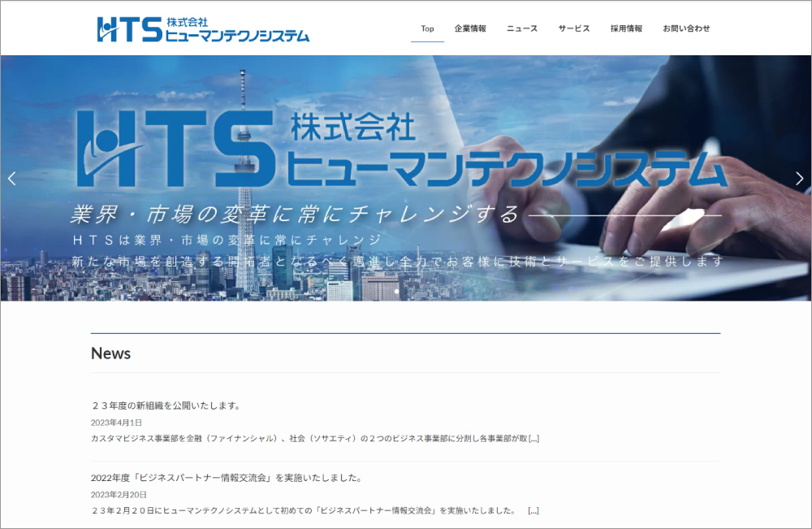Open the サービス menu item
The width and height of the screenshot is (812, 529).
point(574,28)
